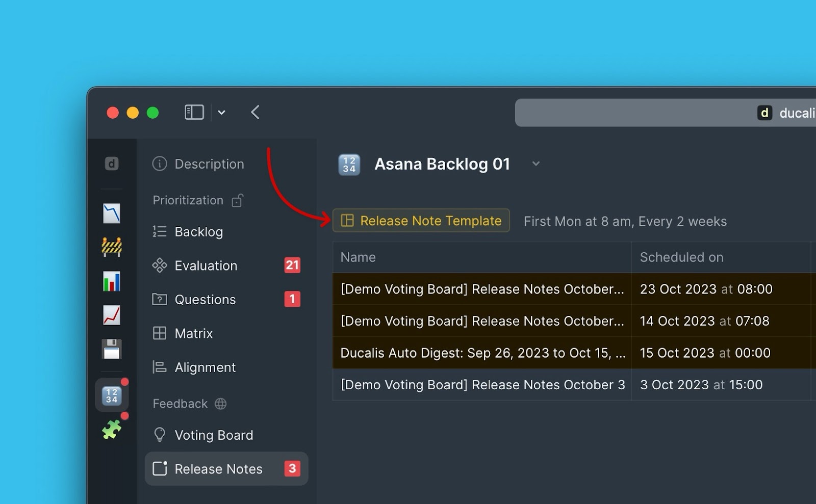Click the downward chart board icon in sidebar
The image size is (816, 504).
pos(112,214)
